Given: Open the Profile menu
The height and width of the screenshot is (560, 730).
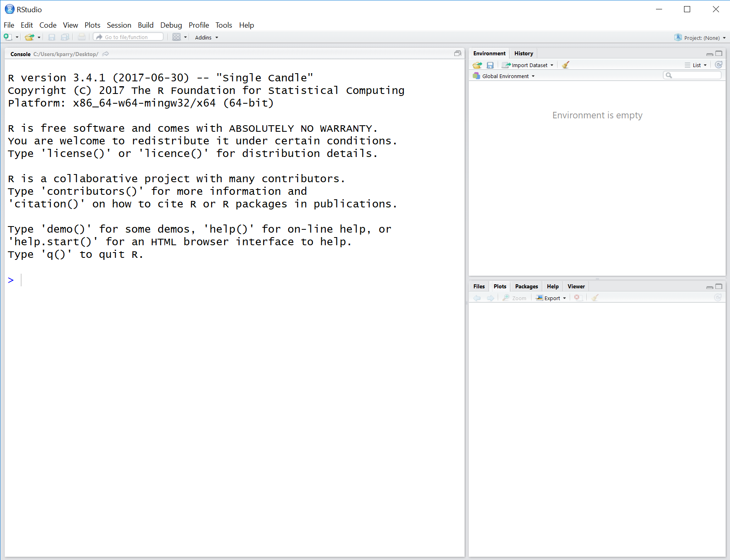Looking at the screenshot, I should click(x=199, y=25).
